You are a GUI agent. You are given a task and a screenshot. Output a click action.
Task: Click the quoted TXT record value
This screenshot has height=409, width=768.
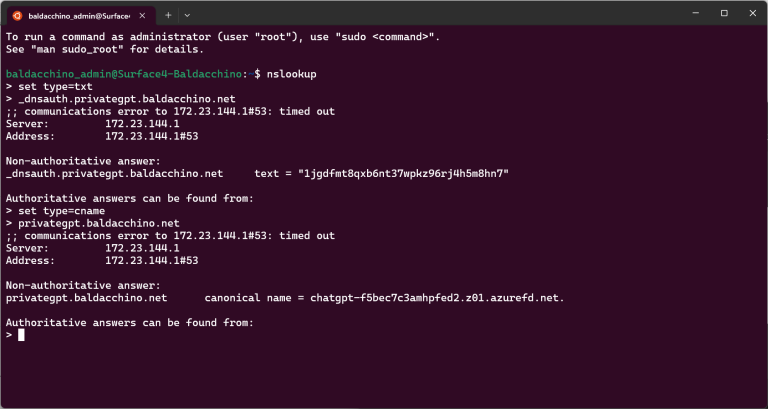pyautogui.click(x=403, y=173)
